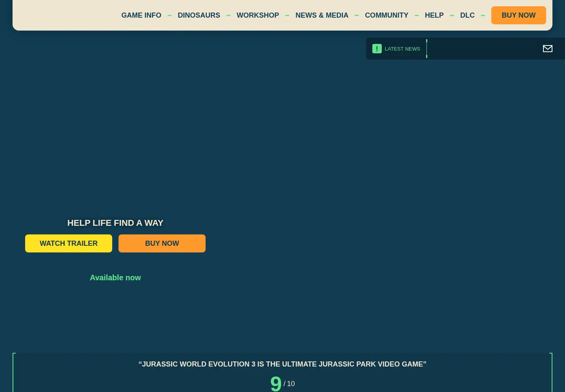Click the Jurassic World Evolution 3 review quote
565x392 pixels.
[282, 364]
